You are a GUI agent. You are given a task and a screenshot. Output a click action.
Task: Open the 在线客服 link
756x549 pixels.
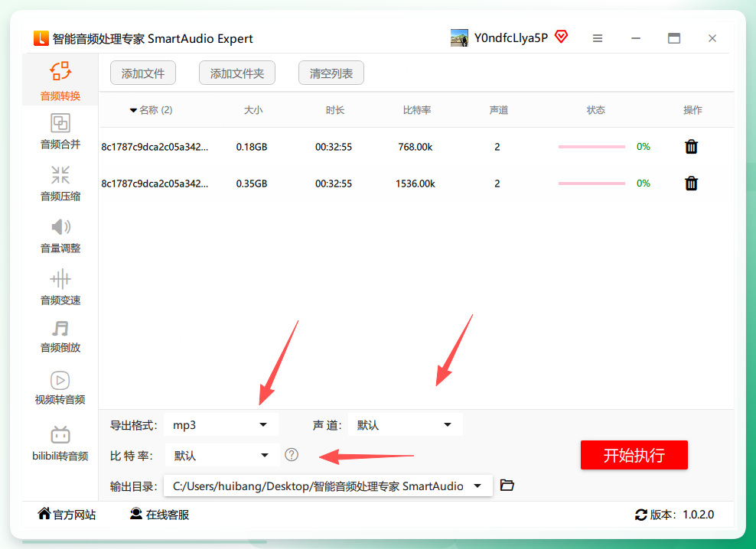pyautogui.click(x=168, y=515)
